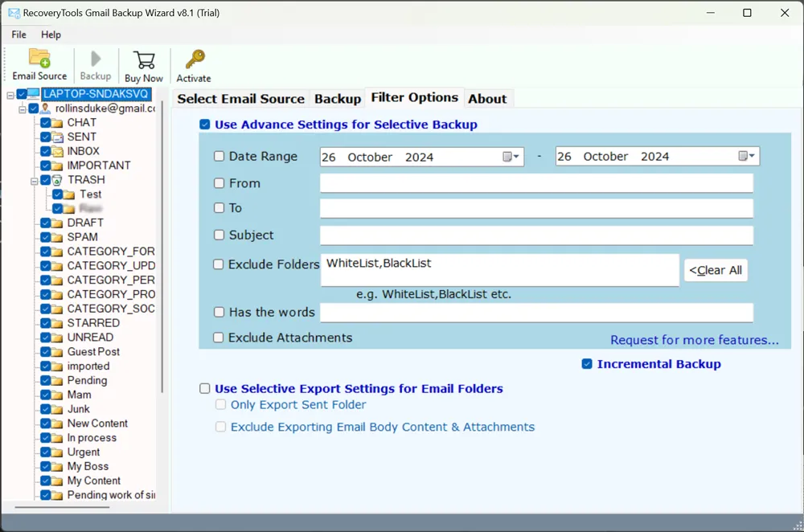This screenshot has width=804, height=532.
Task: Select the LAPTOP-SNDAKSVQ computer icon
Action: 34,94
